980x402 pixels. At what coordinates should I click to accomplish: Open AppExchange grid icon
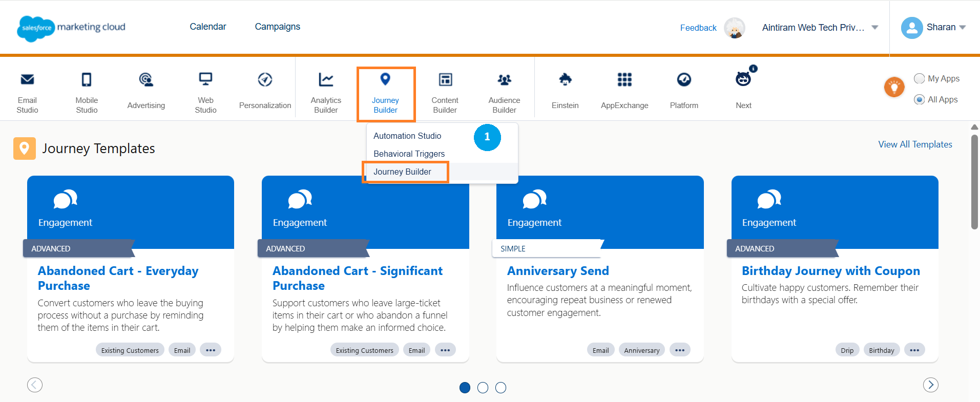(624, 80)
